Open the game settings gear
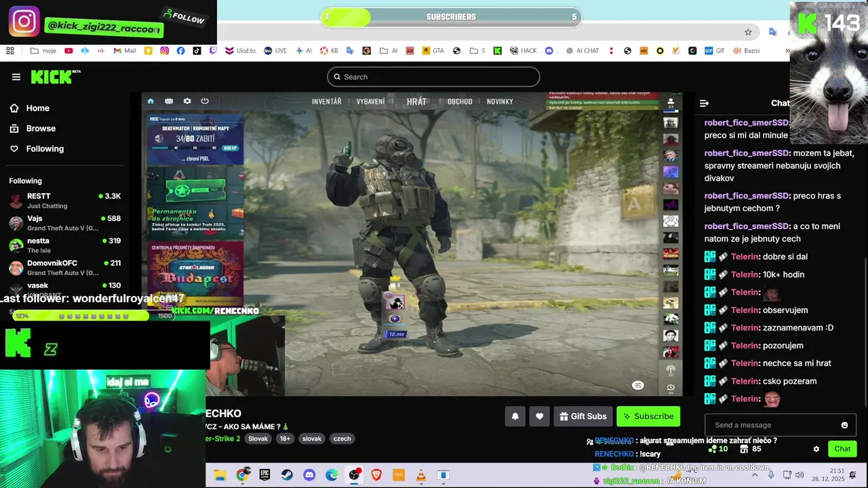868x488 pixels. [187, 101]
